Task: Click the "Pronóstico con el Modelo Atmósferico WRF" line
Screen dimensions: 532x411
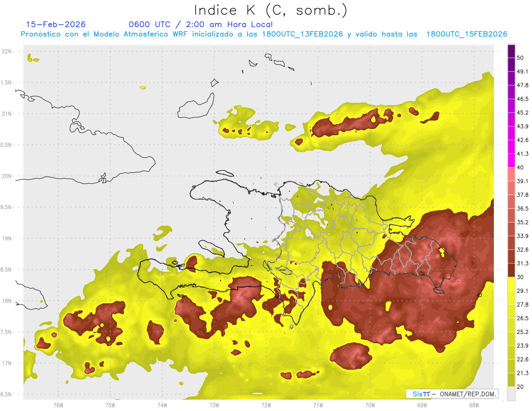Action: pos(264,34)
